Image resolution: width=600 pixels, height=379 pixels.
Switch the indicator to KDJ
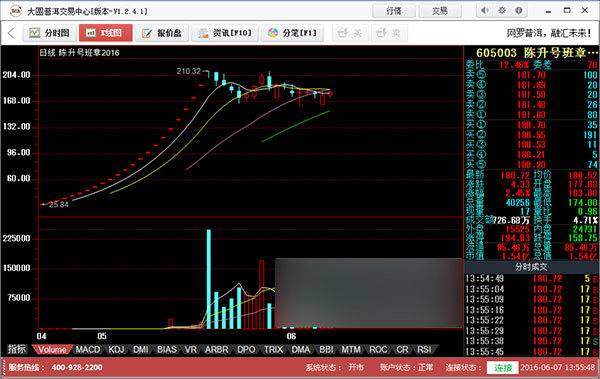116,350
